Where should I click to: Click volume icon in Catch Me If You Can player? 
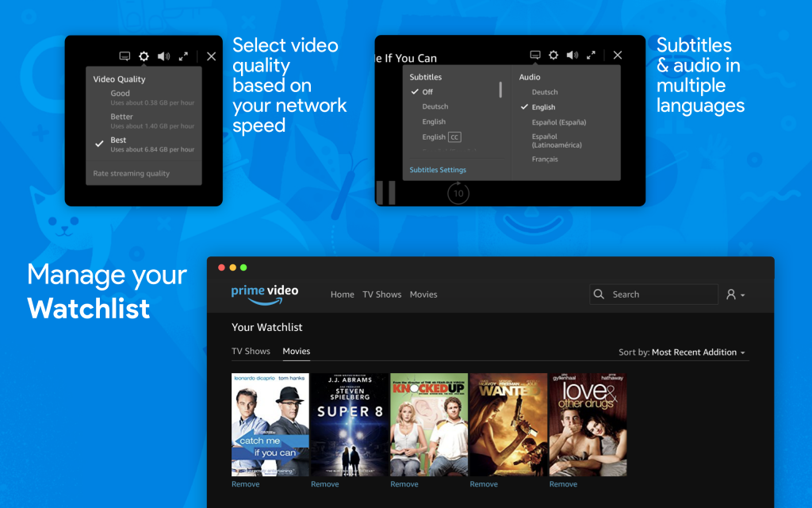tap(573, 55)
